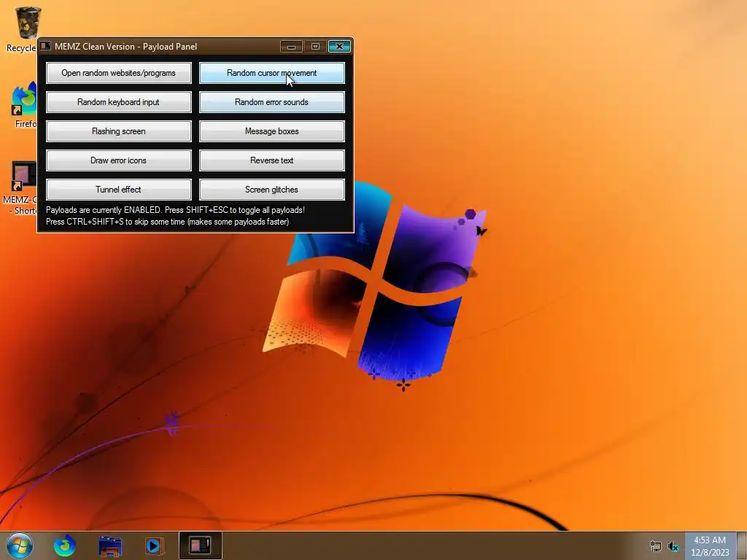Click the MEMZ title bar window icon
747x560 pixels.
[x=46, y=46]
